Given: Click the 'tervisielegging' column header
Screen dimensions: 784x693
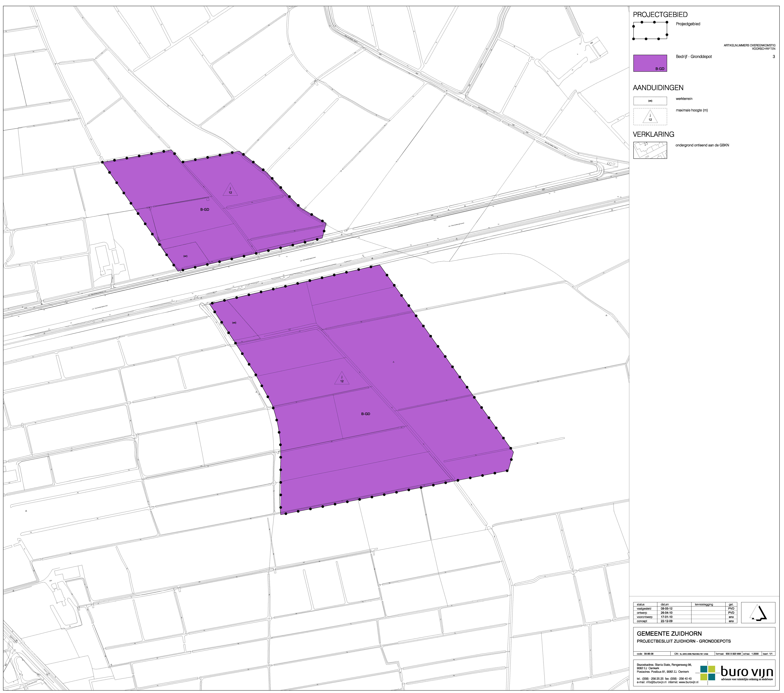Looking at the screenshot, I should (x=704, y=604).
